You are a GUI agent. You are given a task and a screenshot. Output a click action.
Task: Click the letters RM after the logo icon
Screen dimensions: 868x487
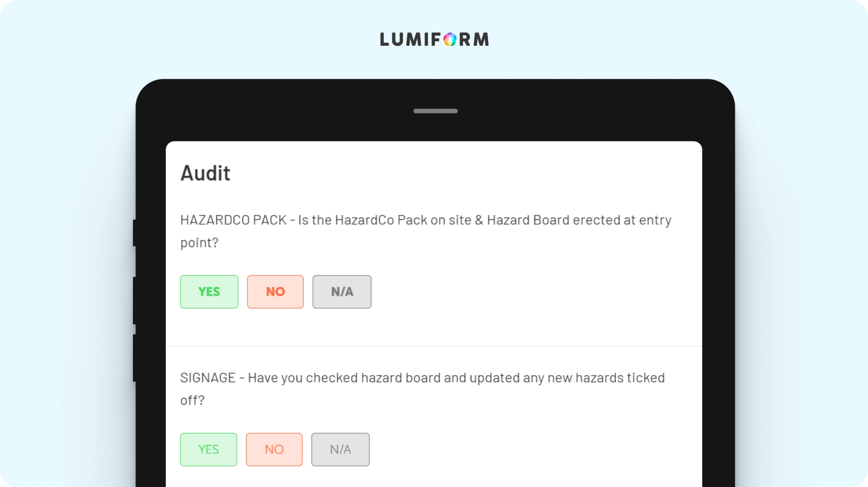click(x=474, y=39)
